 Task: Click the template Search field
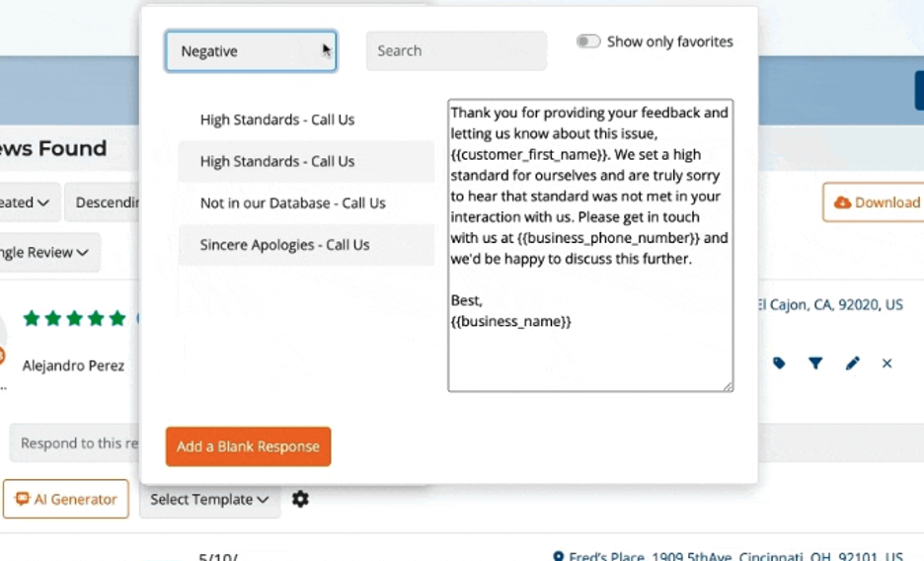pyautogui.click(x=455, y=51)
